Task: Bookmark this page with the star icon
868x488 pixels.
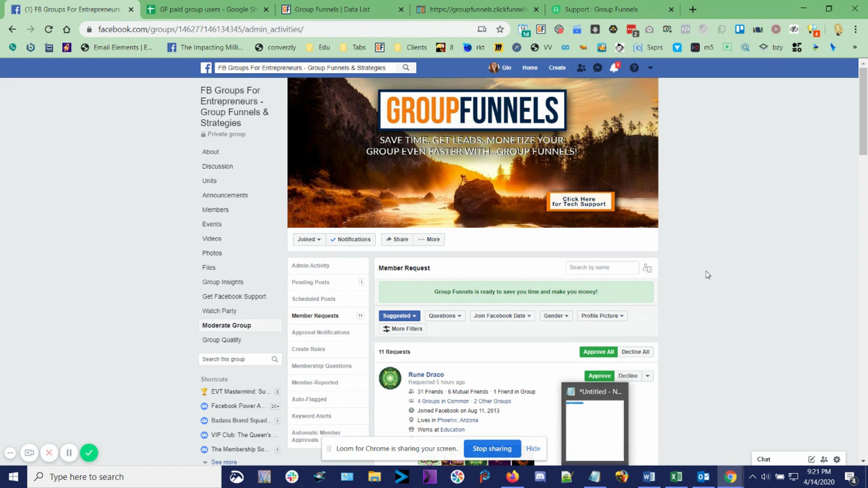Action: coord(500,29)
